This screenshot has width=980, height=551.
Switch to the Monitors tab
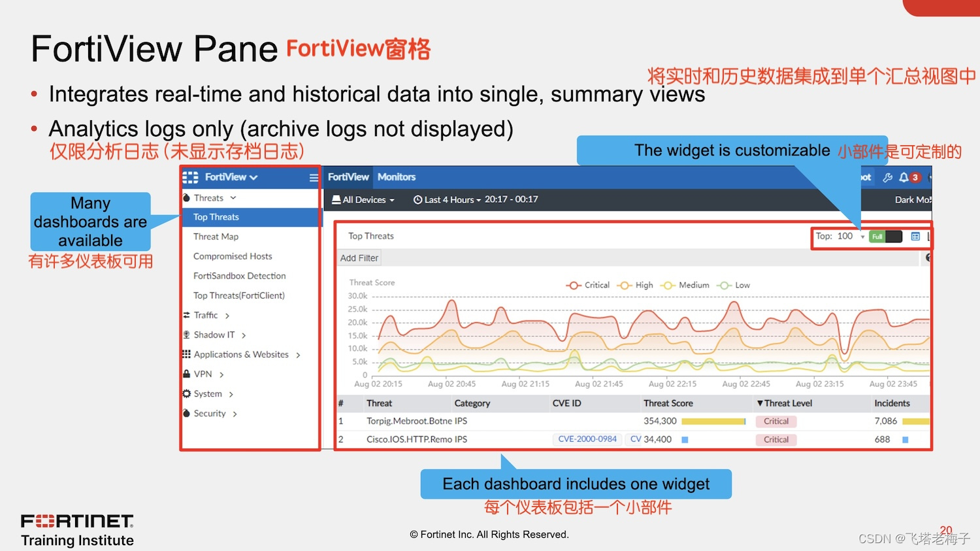tap(397, 177)
